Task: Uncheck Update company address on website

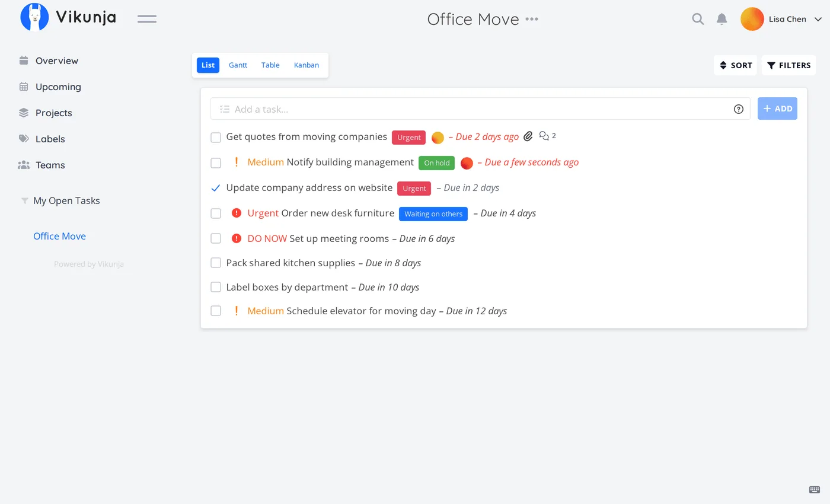Action: (216, 188)
